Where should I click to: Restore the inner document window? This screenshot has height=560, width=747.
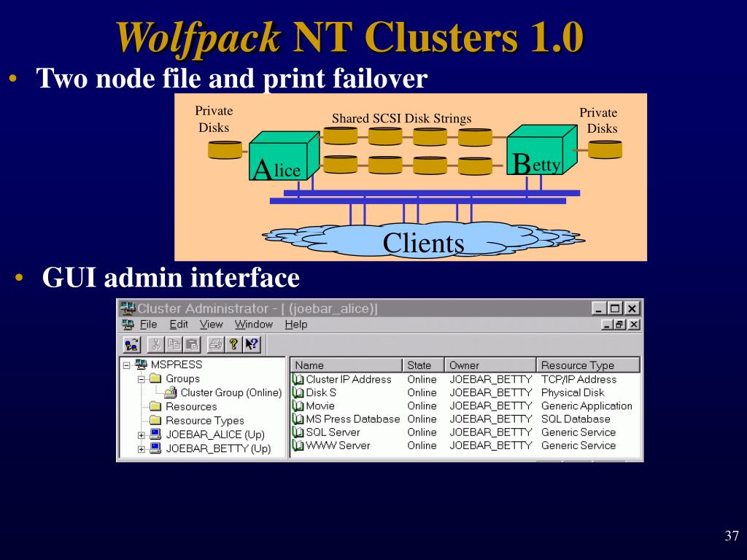(x=620, y=324)
